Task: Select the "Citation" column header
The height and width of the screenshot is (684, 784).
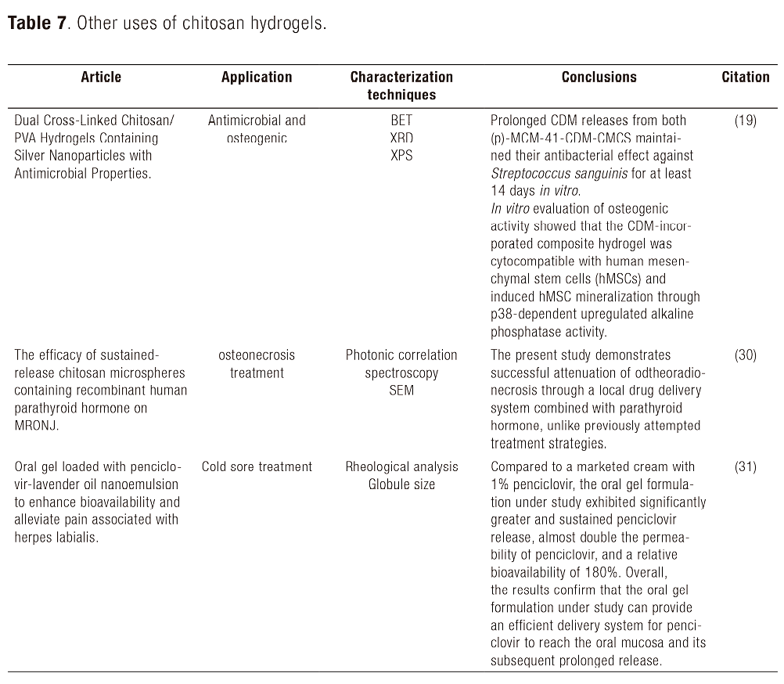Action: [x=746, y=77]
